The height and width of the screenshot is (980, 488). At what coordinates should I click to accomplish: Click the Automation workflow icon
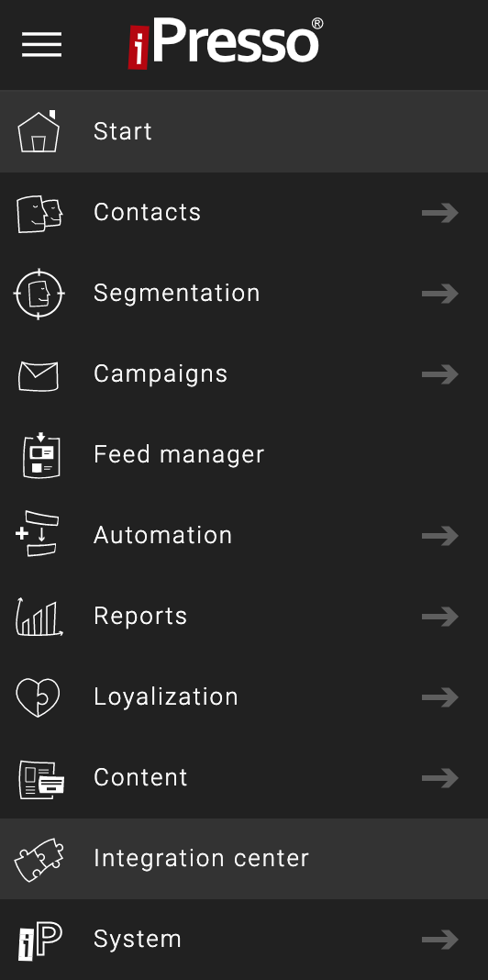pos(37,534)
